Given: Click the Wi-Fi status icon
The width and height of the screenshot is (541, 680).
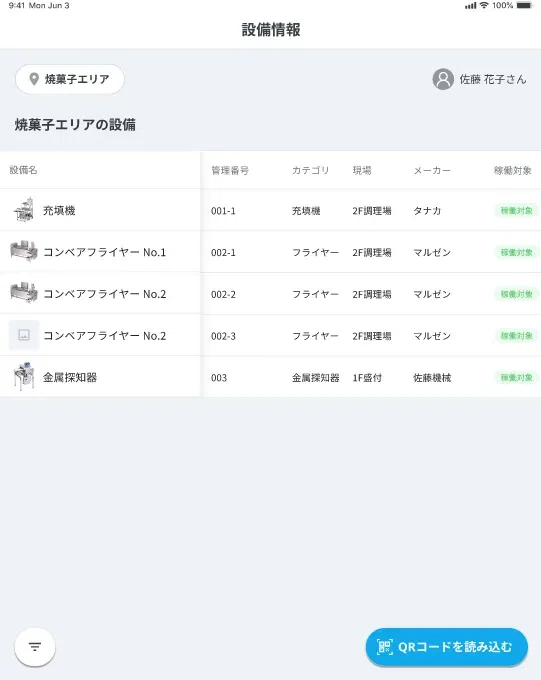Looking at the screenshot, I should click(484, 5).
